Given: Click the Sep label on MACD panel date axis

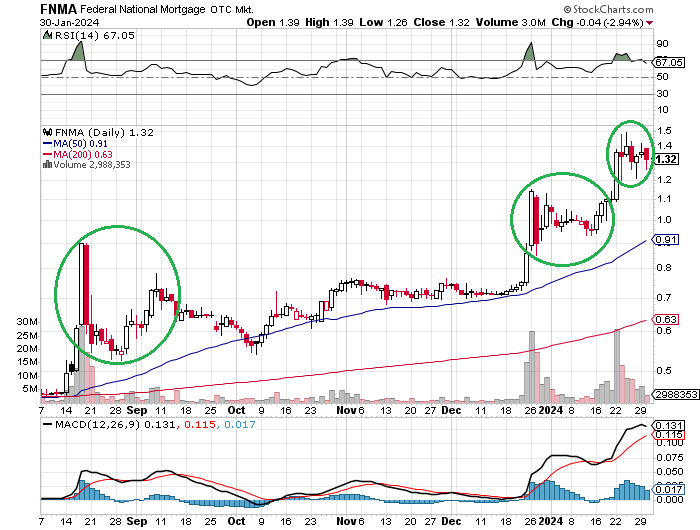Looking at the screenshot, I should 137,522.
